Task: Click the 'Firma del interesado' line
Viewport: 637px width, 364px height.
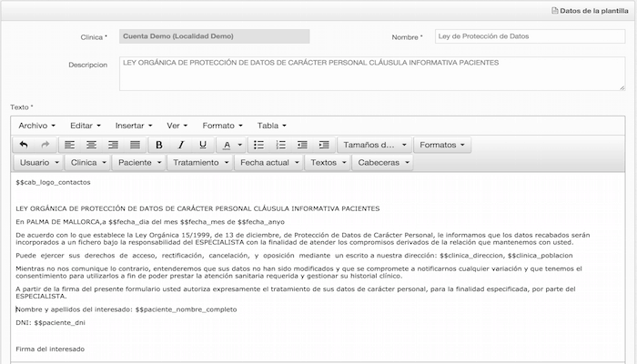Action: coord(50,349)
